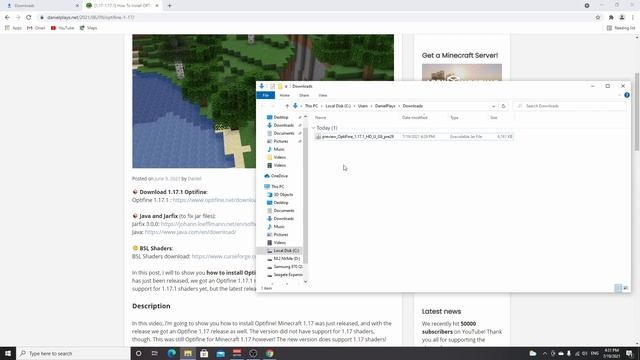
Task: Open Pictures in Quick access pinned list
Action: [281, 141]
